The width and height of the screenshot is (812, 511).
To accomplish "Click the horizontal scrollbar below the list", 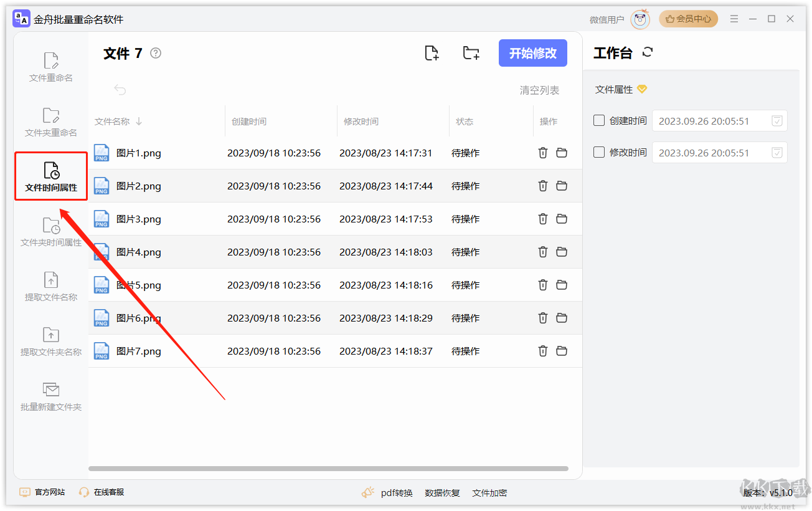I will pos(330,468).
